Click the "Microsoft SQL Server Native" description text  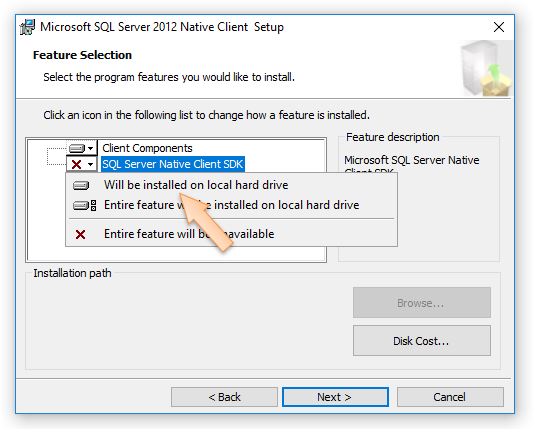tap(411, 160)
